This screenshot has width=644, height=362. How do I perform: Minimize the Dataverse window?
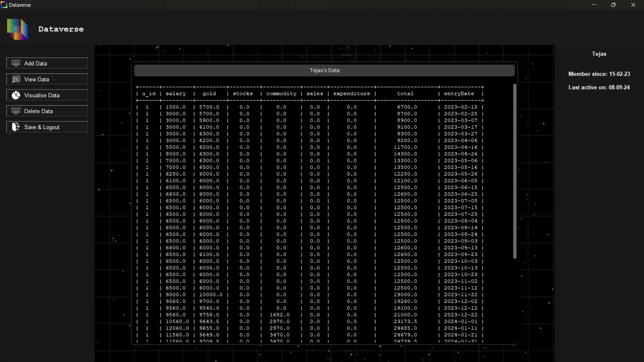click(x=594, y=5)
